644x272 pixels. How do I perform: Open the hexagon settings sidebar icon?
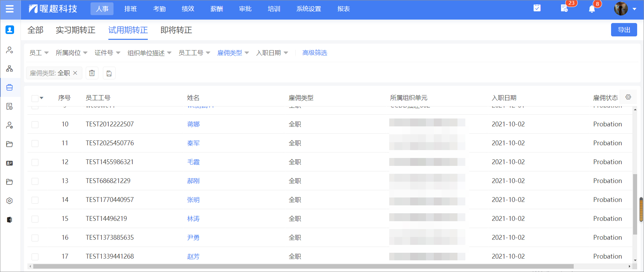tap(10, 201)
